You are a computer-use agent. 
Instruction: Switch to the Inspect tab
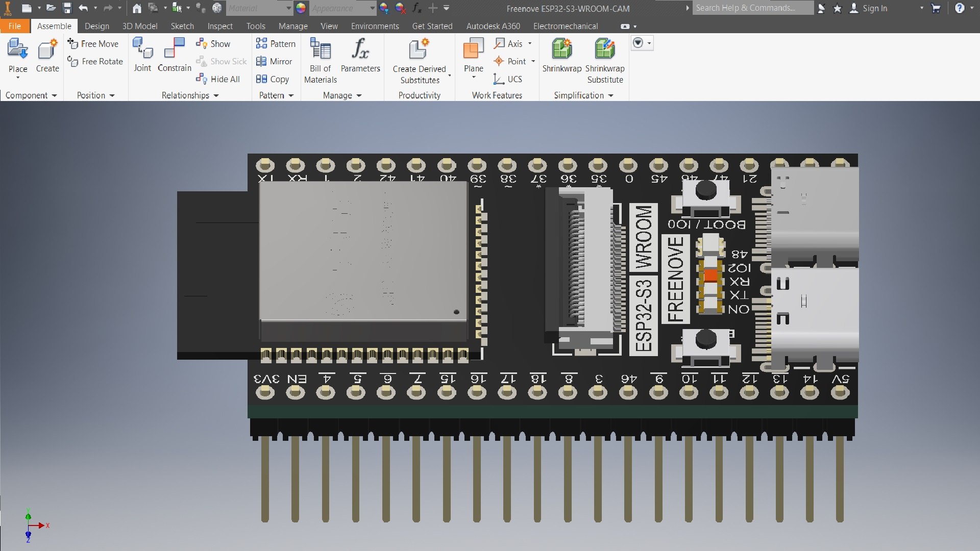point(220,26)
